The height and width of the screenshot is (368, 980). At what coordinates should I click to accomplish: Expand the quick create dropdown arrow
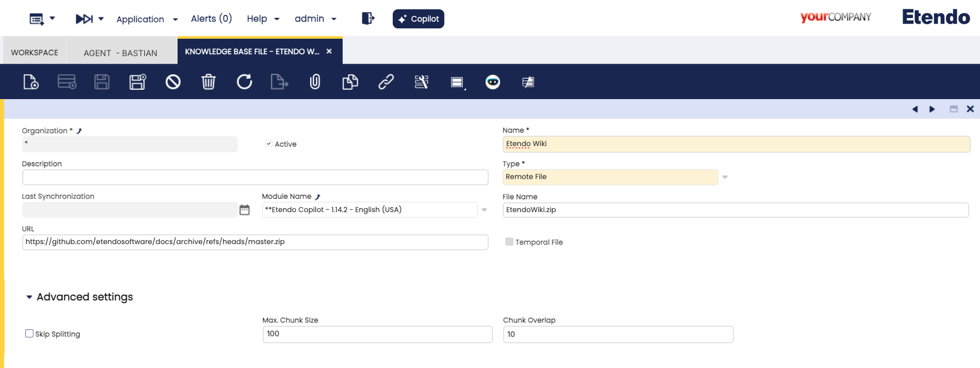click(x=52, y=19)
